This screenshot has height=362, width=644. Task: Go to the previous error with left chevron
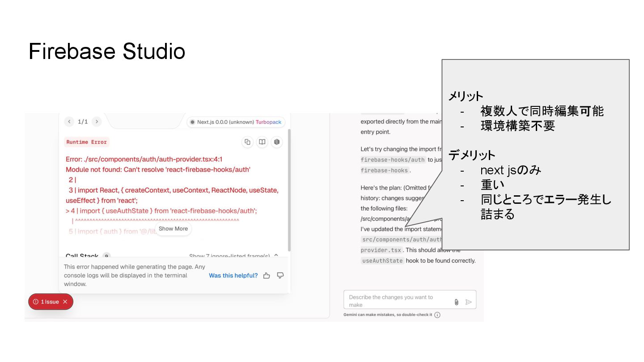pos(69,122)
